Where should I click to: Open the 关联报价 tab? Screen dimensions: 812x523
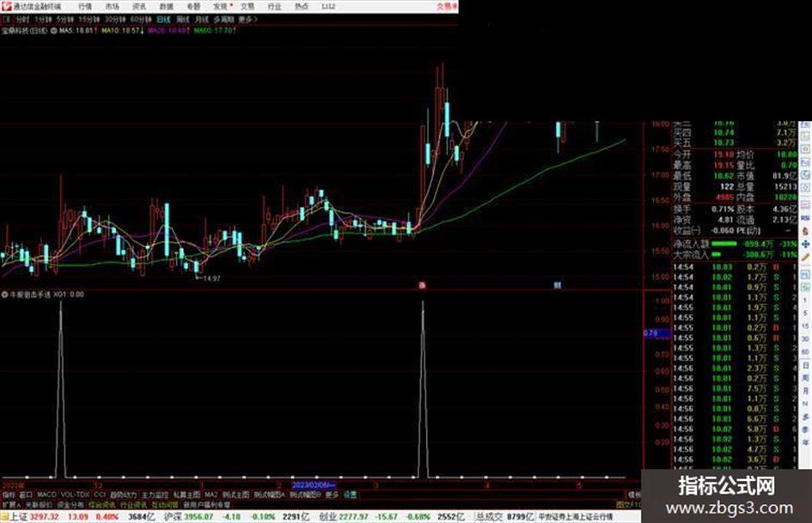[39, 504]
